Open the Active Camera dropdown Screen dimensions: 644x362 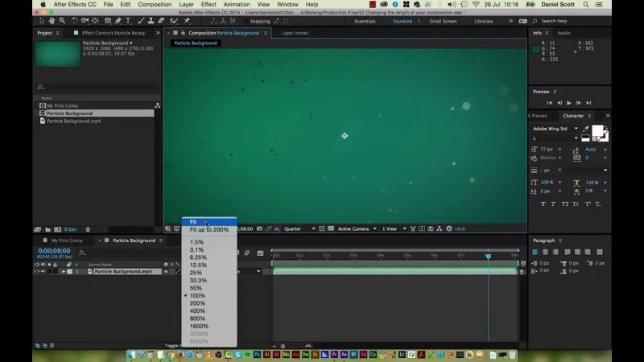pos(357,228)
